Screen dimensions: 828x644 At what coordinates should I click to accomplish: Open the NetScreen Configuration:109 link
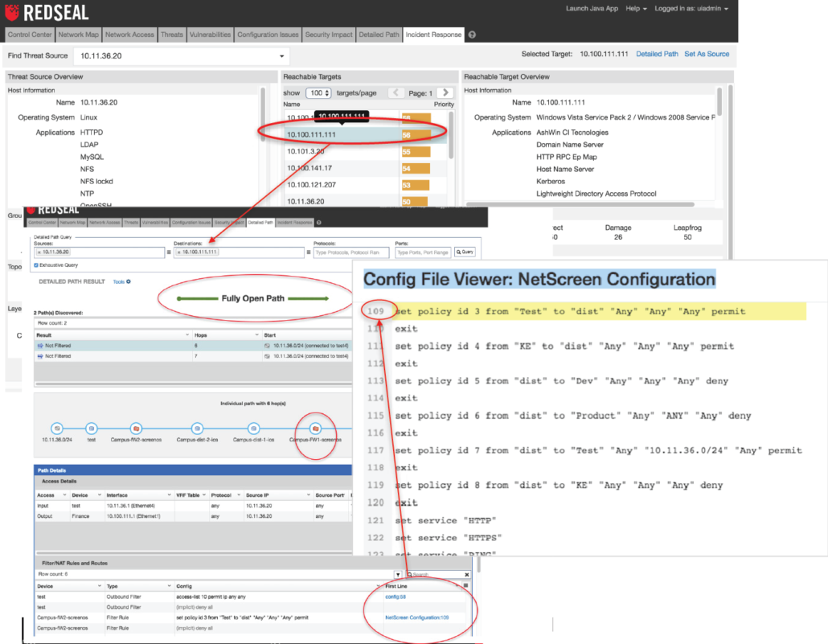[x=416, y=617]
